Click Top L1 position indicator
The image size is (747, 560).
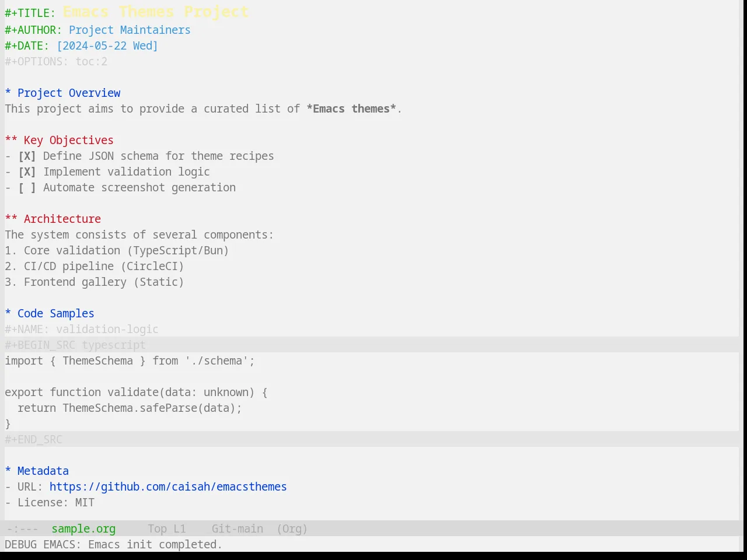click(167, 528)
